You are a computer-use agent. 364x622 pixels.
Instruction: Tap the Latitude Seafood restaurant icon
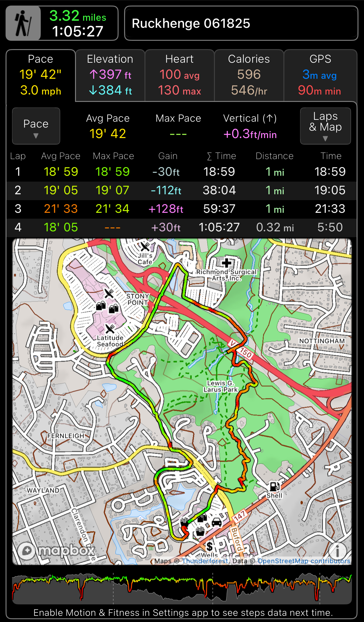110,328
